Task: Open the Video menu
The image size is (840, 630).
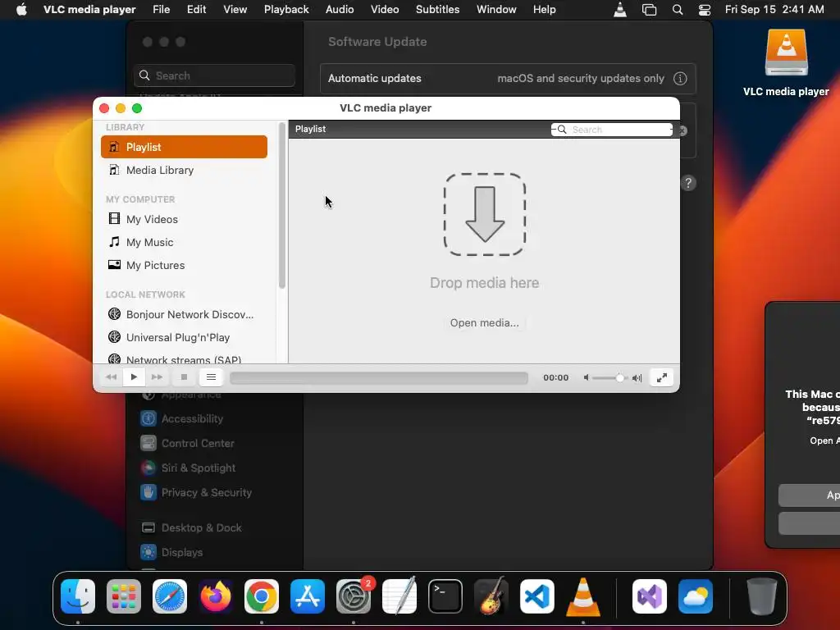Action: coord(385,9)
